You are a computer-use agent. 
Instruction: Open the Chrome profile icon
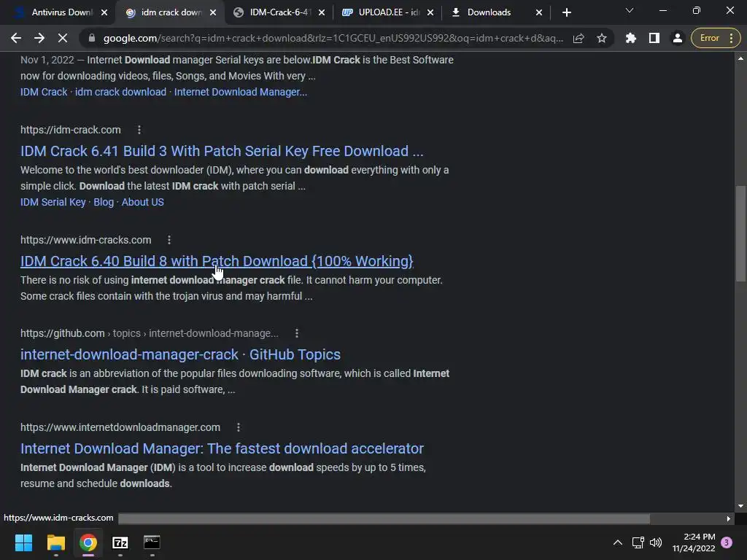click(x=678, y=38)
